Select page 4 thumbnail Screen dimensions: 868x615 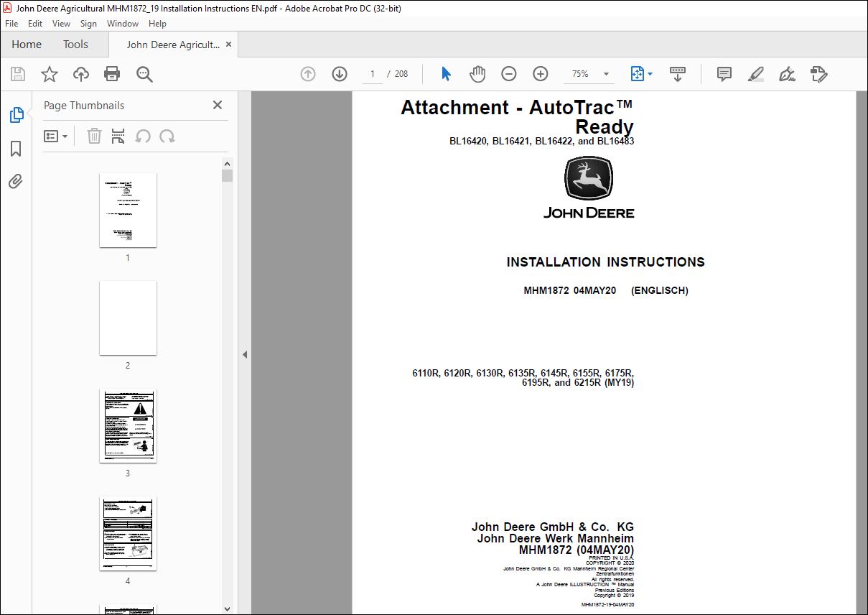point(128,533)
